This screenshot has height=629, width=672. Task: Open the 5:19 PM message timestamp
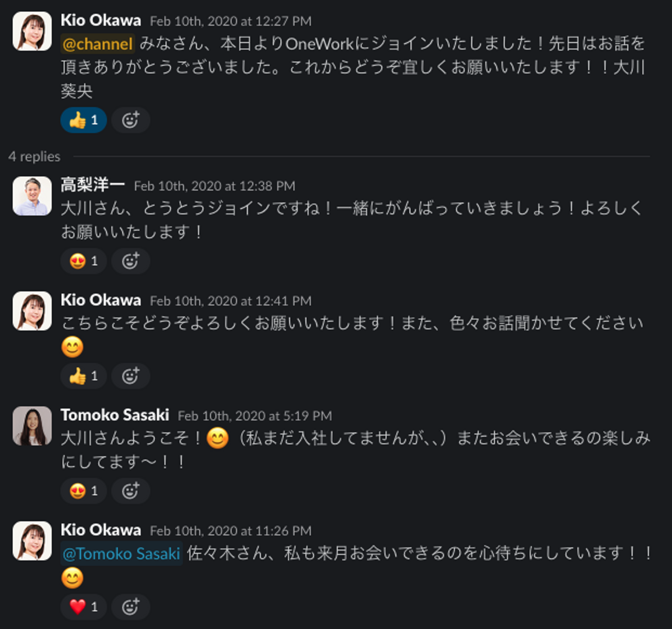[255, 416]
